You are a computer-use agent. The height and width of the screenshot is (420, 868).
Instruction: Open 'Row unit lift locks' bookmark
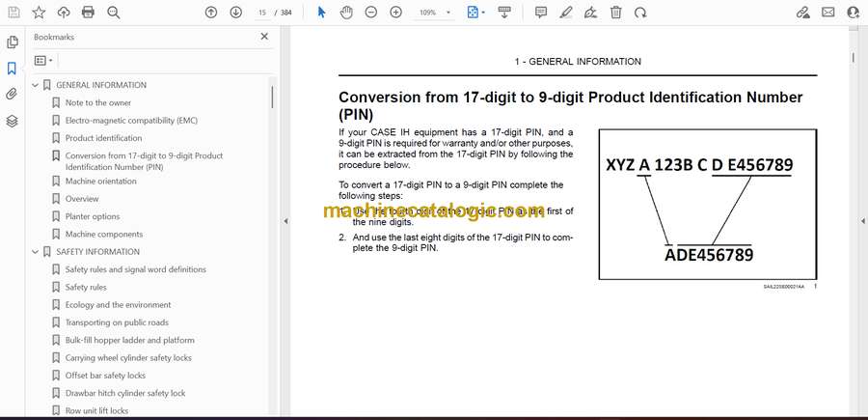click(96, 410)
